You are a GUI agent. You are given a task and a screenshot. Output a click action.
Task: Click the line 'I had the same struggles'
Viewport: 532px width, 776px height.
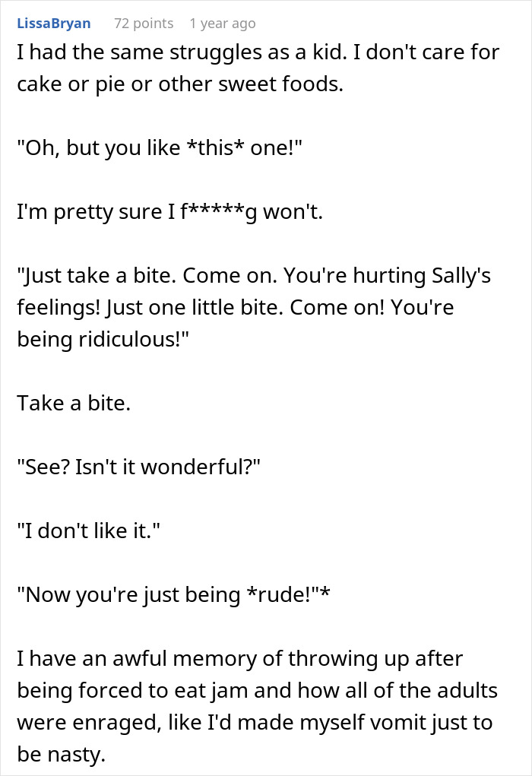click(258, 52)
